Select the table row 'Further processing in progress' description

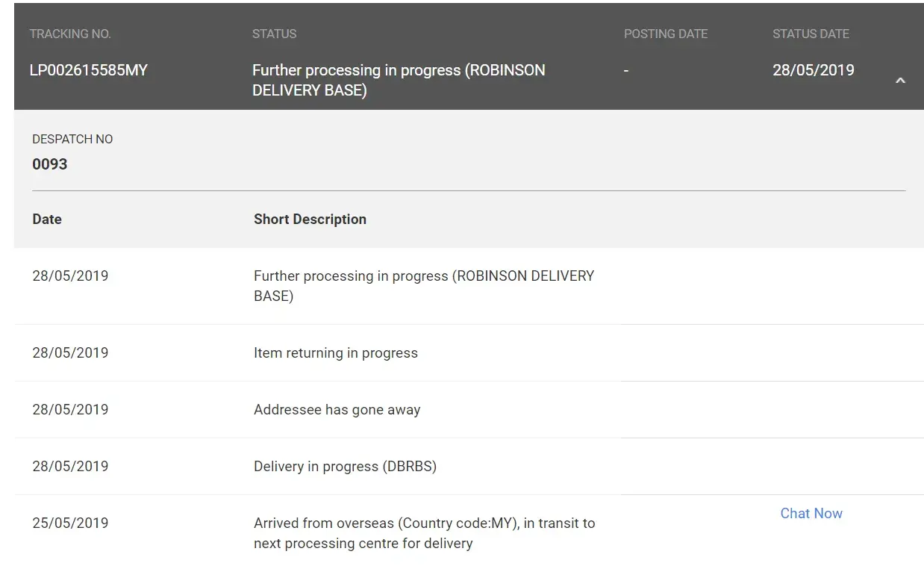423,285
